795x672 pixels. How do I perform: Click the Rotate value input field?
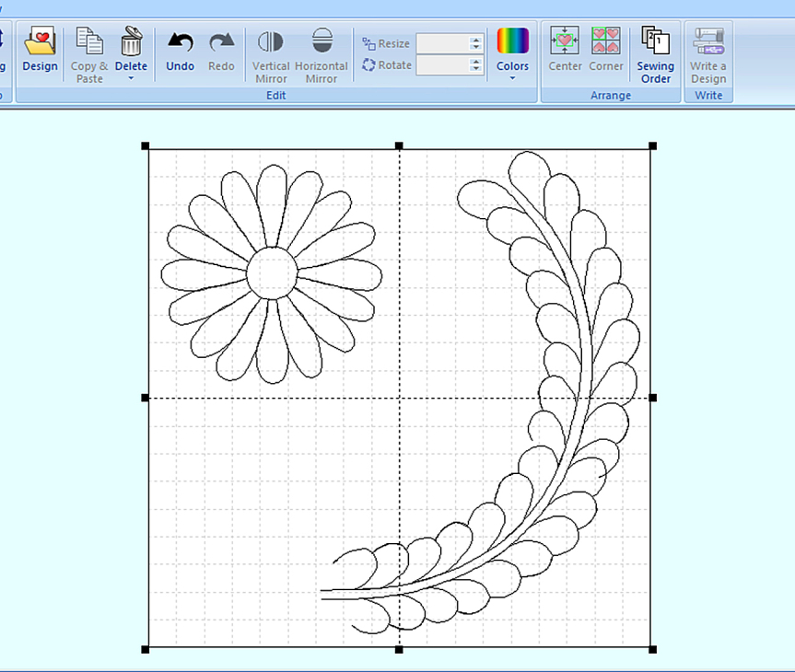(443, 65)
